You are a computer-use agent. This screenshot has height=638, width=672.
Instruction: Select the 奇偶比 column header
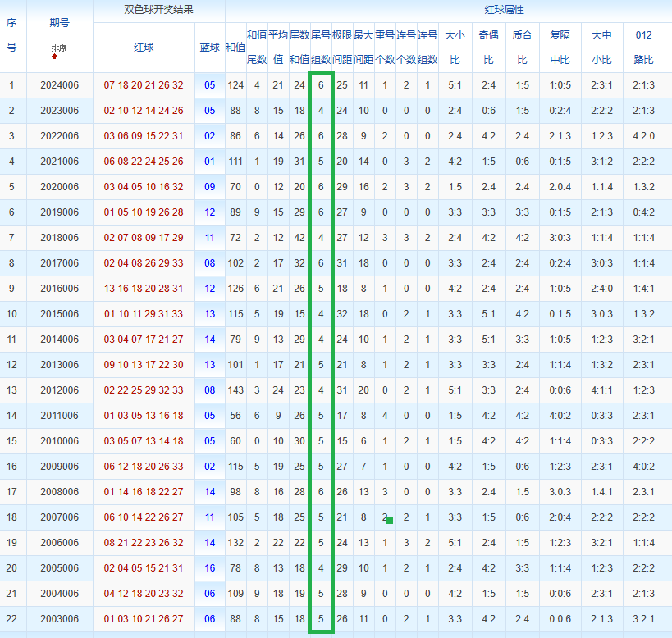point(488,47)
